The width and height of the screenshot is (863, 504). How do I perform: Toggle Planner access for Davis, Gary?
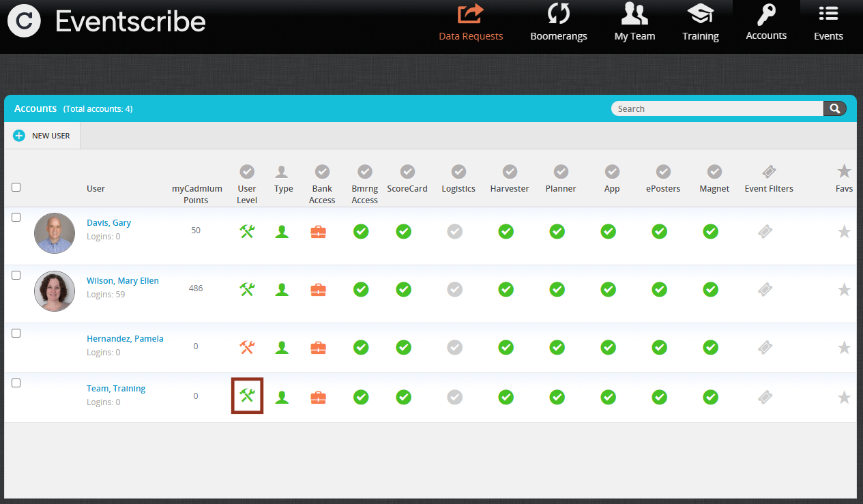(x=557, y=231)
